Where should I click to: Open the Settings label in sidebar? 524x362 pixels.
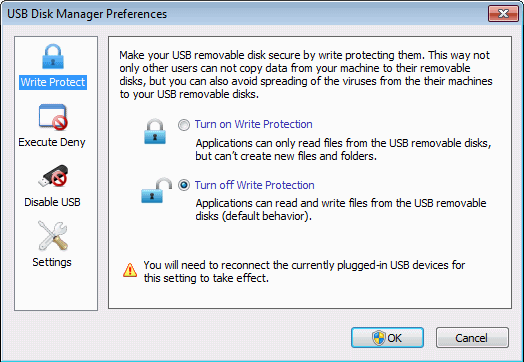click(52, 262)
